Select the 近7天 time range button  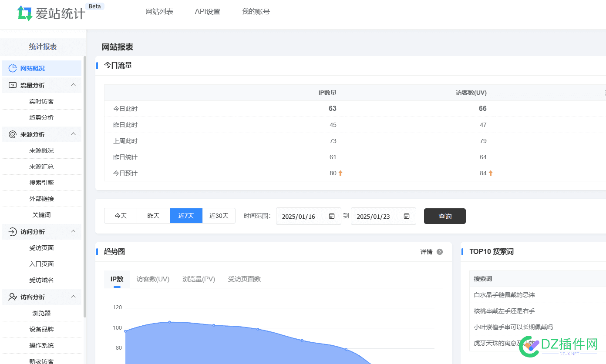(x=186, y=216)
